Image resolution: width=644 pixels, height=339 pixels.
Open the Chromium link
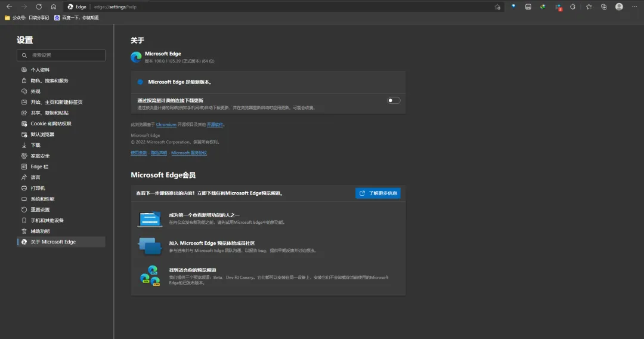(166, 125)
